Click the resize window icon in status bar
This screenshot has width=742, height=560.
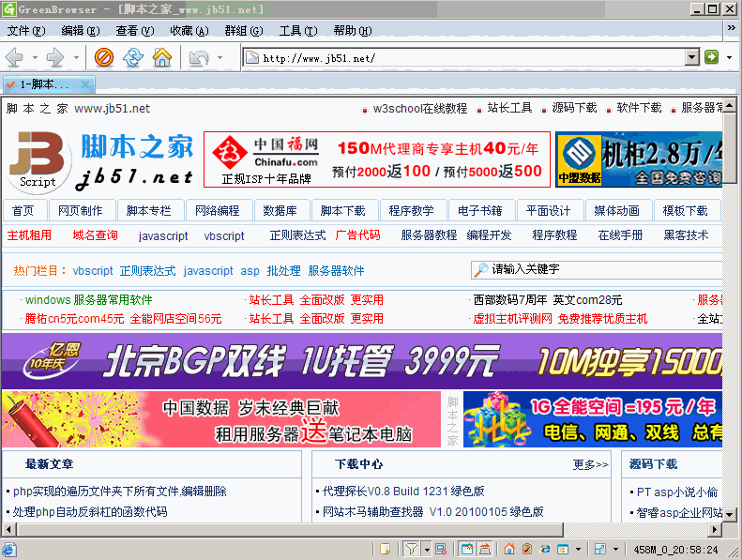click(600, 549)
